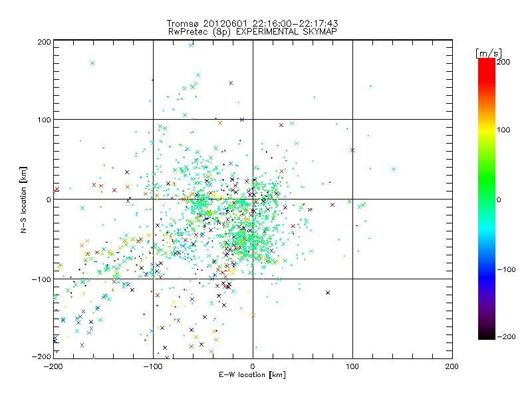
Task: Click the x-axis tick label '200'
Action: pos(452,367)
